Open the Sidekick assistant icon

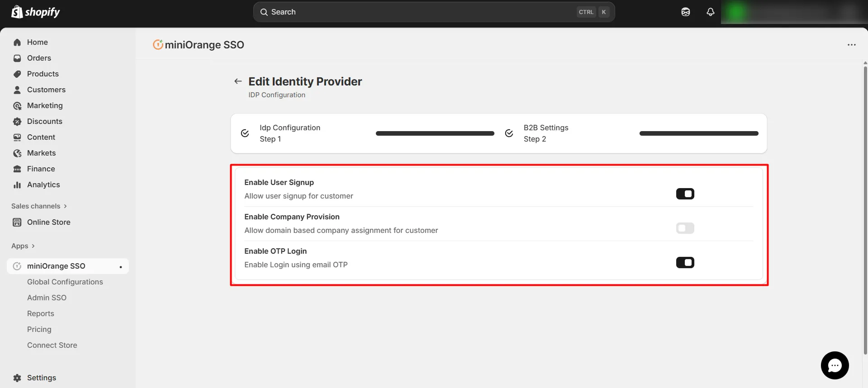tap(686, 12)
